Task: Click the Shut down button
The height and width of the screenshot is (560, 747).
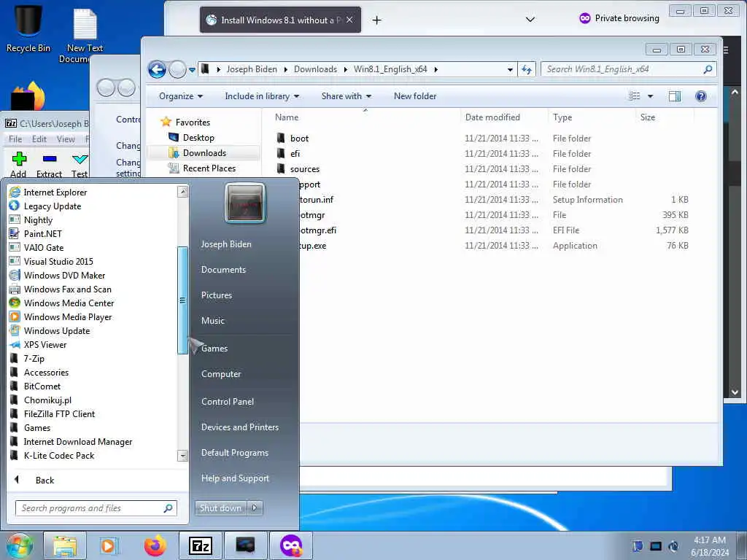Action: [220, 508]
